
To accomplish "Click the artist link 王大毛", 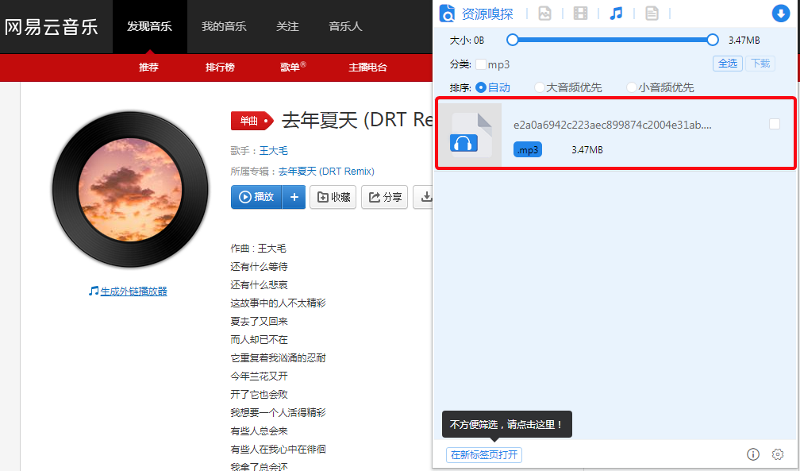I will [273, 151].
